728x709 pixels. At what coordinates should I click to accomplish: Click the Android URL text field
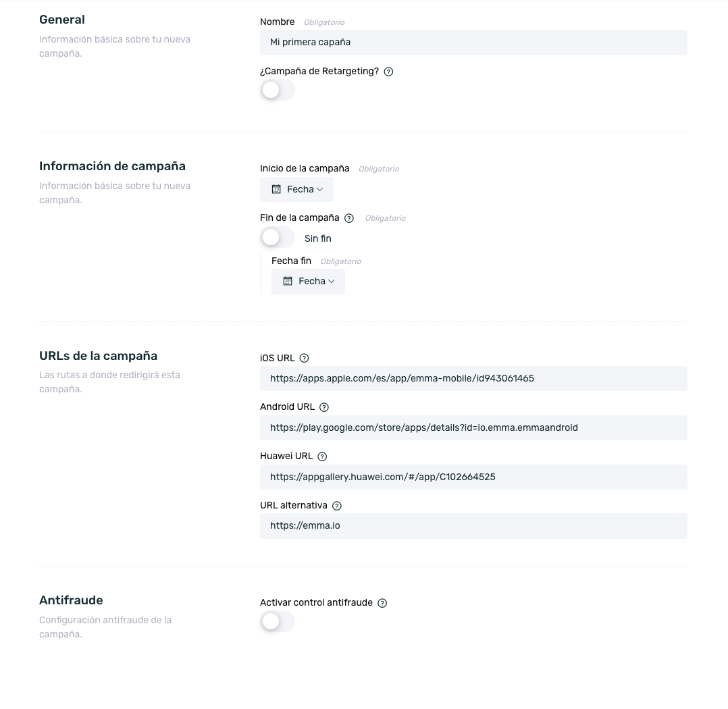[x=473, y=427]
